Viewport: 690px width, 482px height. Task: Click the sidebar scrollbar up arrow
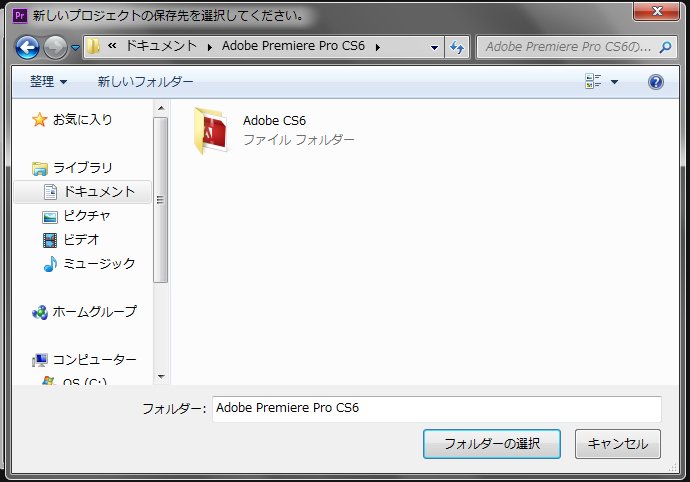click(x=161, y=108)
